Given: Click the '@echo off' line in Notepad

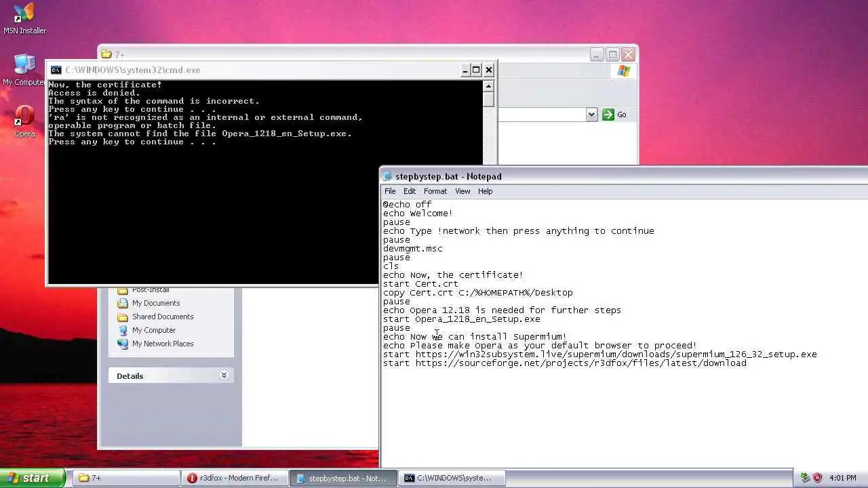Looking at the screenshot, I should [407, 204].
